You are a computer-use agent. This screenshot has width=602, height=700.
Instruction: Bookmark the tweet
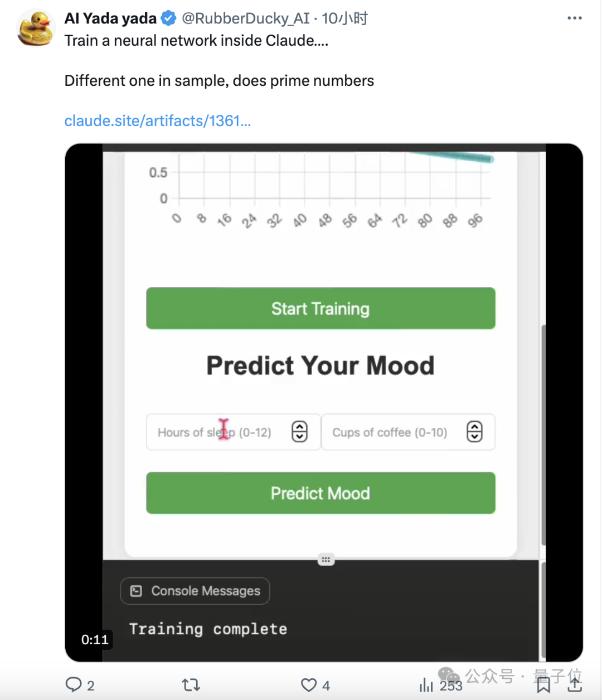[543, 684]
